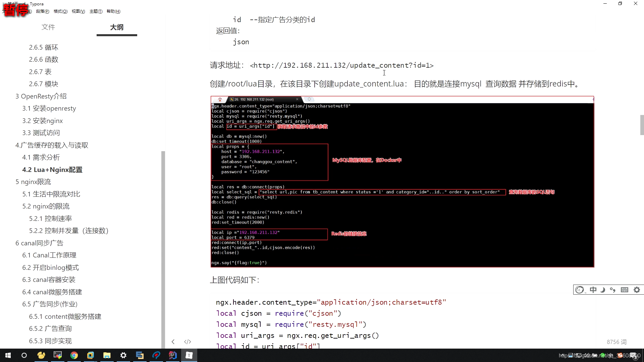Open Chrome from the taskbar
The height and width of the screenshot is (362, 644).
(74, 355)
